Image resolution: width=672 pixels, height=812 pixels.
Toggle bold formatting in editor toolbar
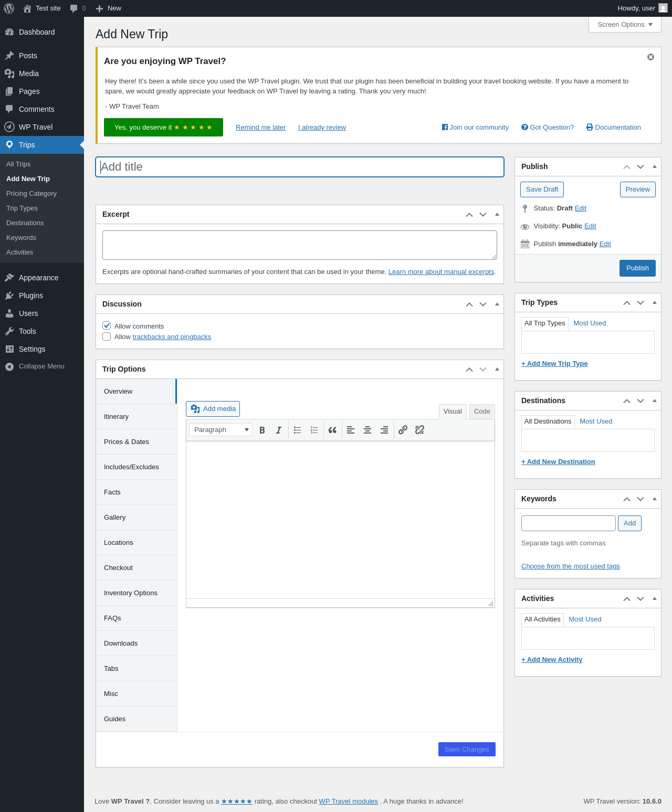(262, 430)
